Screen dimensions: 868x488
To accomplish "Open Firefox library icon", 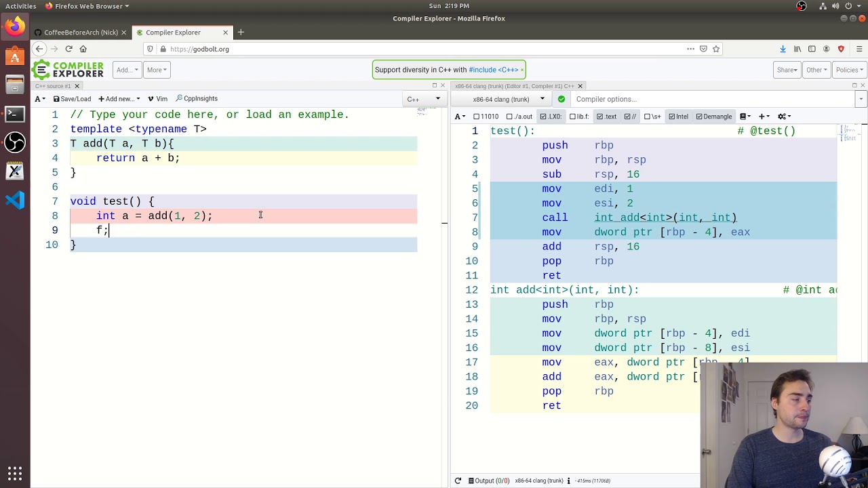I will coord(797,49).
